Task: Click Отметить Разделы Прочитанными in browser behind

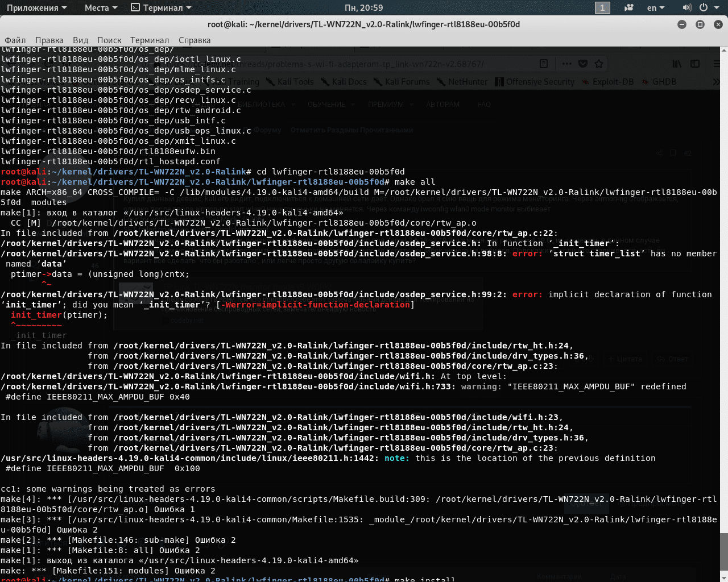Action: tap(351, 130)
